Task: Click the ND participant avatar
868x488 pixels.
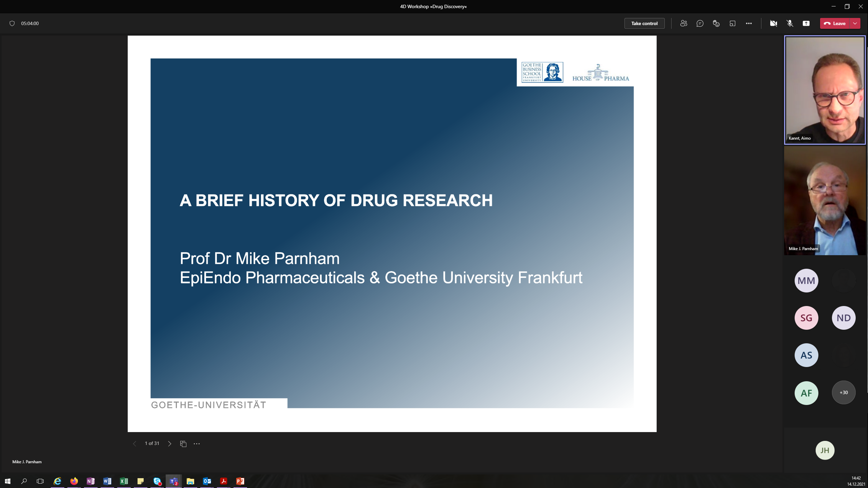Action: (x=843, y=318)
